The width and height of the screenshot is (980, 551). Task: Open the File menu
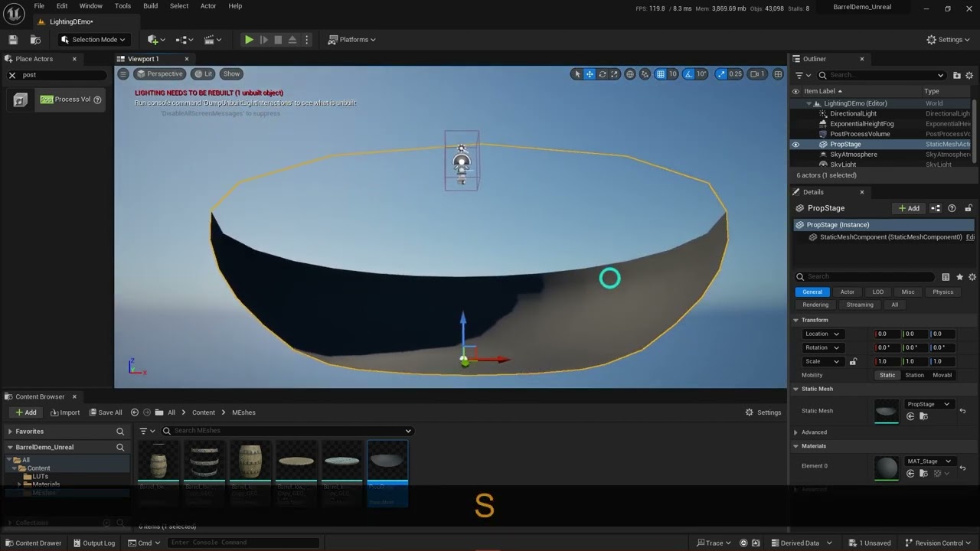39,6
